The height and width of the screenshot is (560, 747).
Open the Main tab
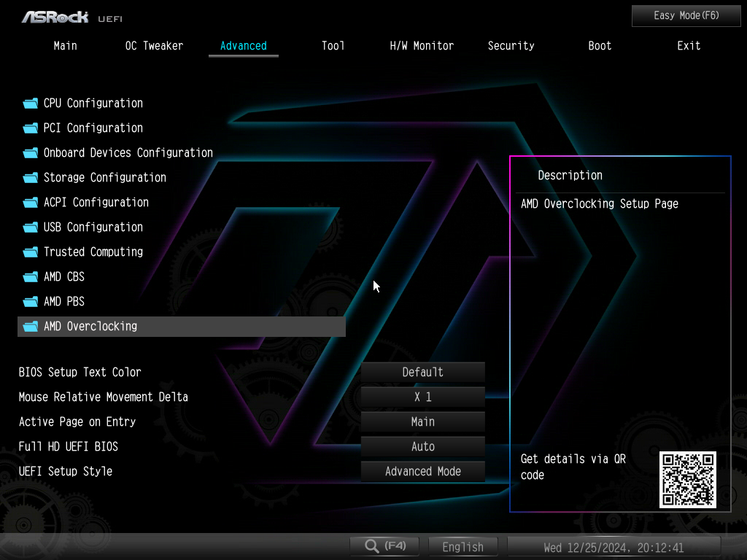click(x=65, y=46)
